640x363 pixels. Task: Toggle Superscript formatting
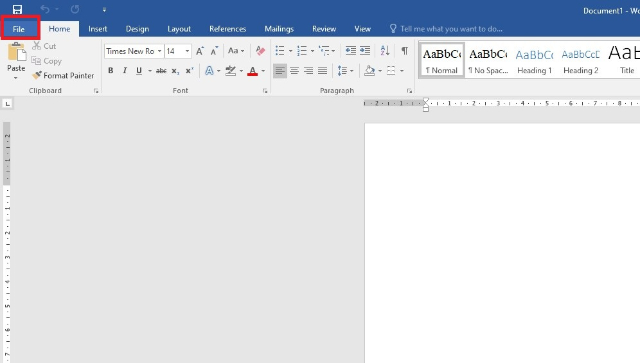[x=189, y=71]
